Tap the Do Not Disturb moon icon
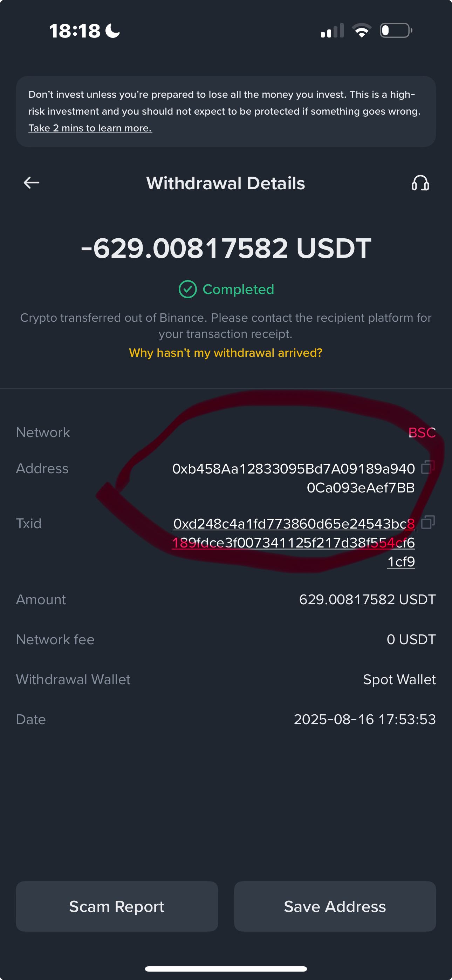The height and width of the screenshot is (980, 452). coord(112,30)
